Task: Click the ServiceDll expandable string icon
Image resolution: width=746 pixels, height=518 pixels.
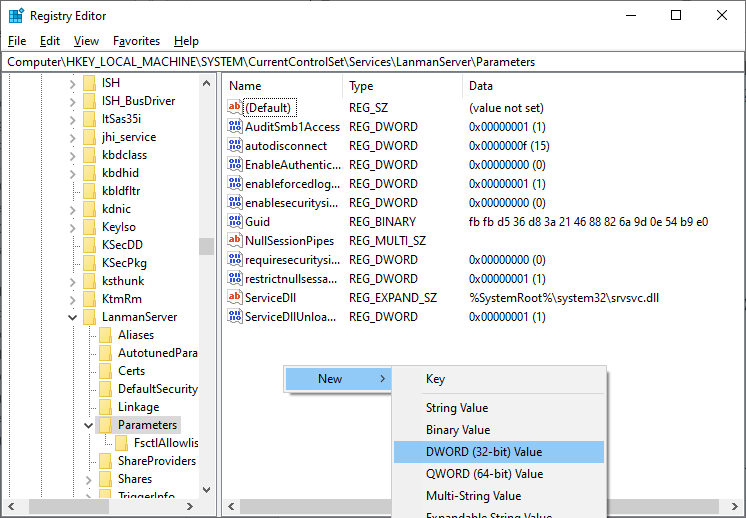Action: click(235, 298)
